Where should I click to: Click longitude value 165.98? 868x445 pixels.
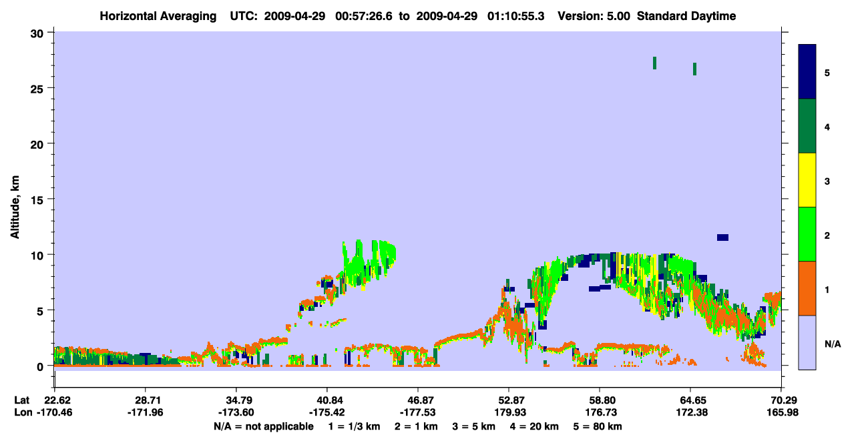[x=781, y=412]
